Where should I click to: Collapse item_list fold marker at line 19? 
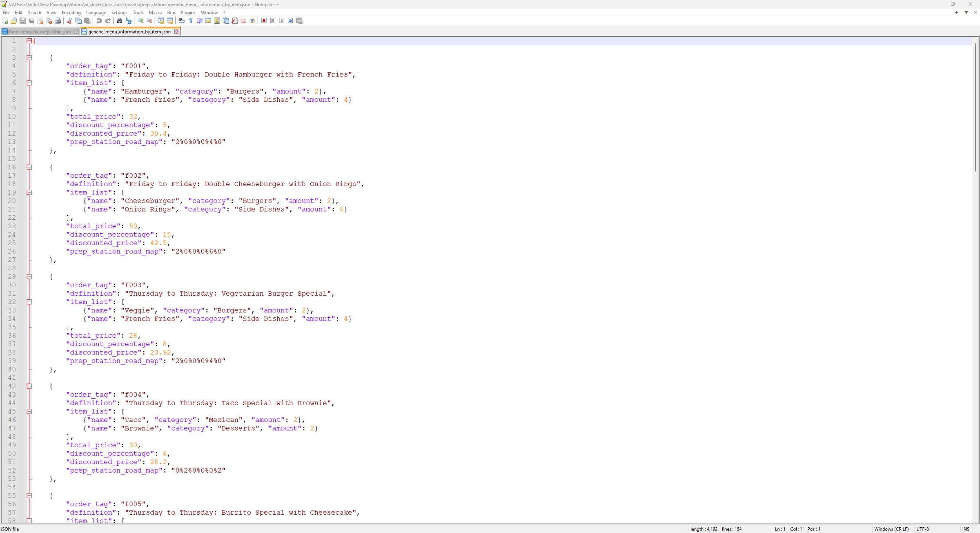(29, 192)
